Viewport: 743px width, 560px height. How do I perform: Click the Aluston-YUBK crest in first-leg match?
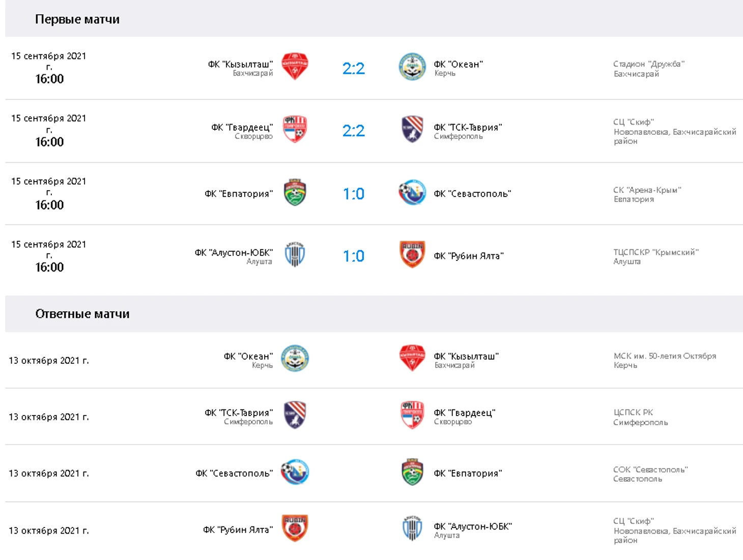pos(295,254)
